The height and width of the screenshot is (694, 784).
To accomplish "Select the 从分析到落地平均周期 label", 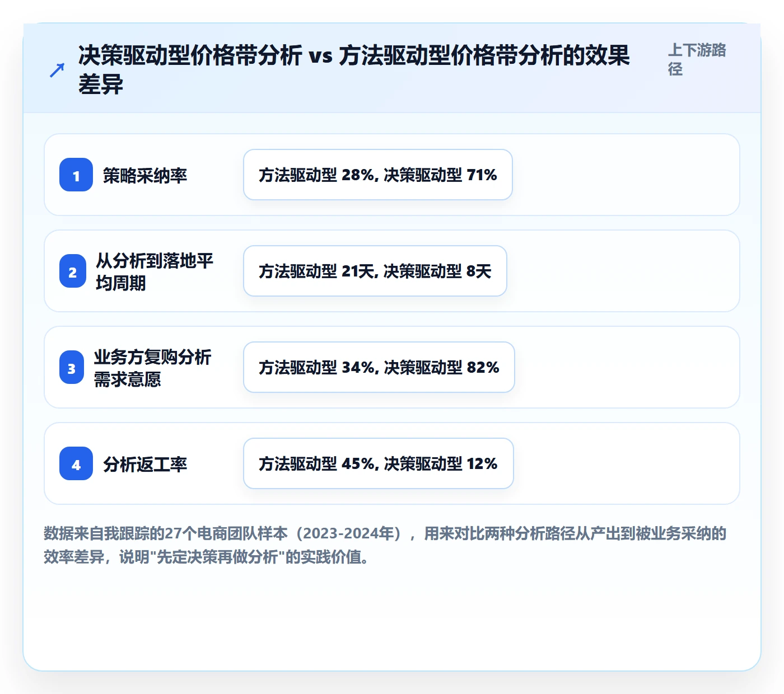I will click(155, 271).
